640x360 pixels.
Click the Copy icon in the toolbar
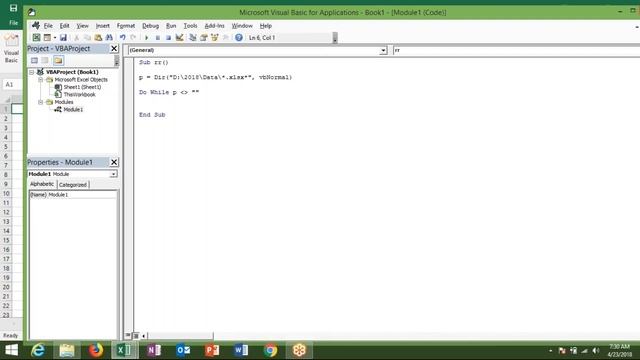[87, 38]
